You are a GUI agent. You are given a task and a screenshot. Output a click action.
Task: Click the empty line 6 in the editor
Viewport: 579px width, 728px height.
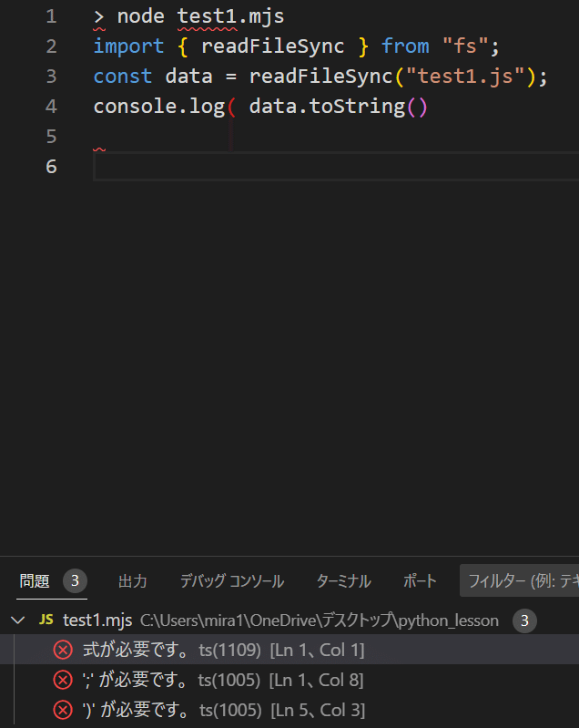336,167
